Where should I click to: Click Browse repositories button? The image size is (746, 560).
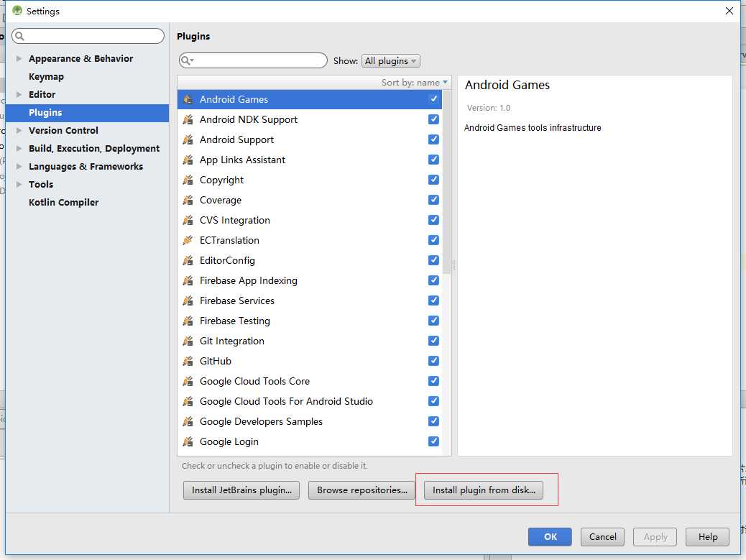[362, 490]
